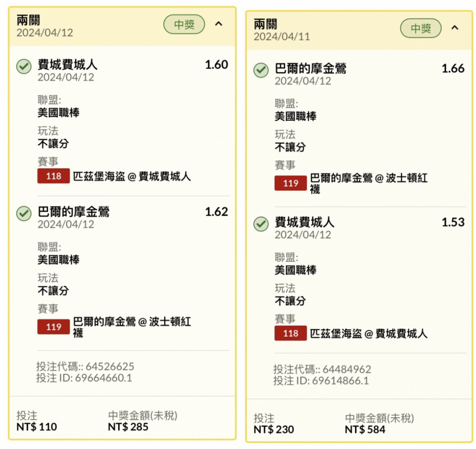
Task: Click stake amount NT$ 110
Action: 37,427
